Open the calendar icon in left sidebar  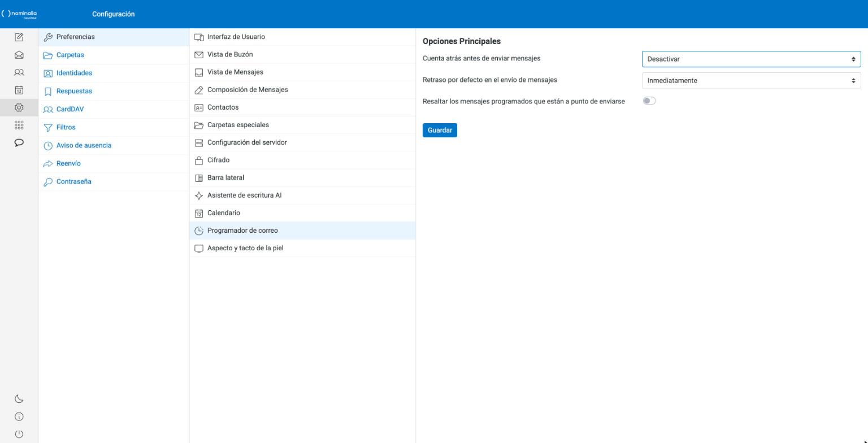19,90
